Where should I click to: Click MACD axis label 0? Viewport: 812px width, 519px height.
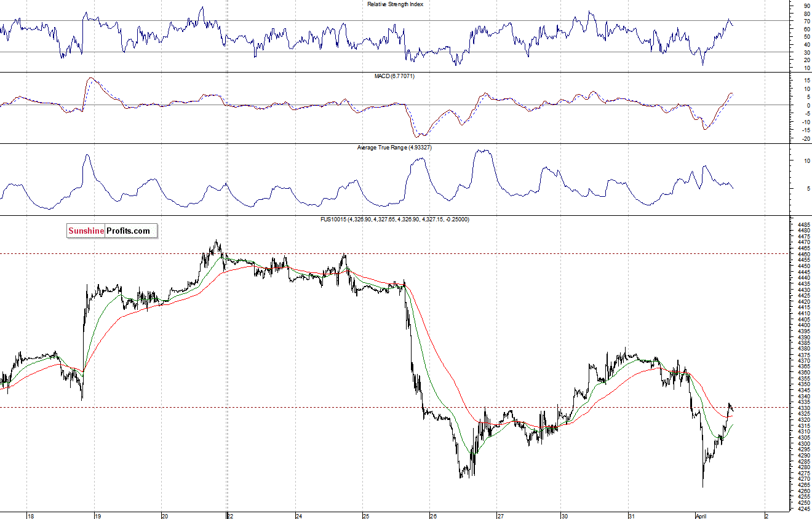(x=808, y=105)
